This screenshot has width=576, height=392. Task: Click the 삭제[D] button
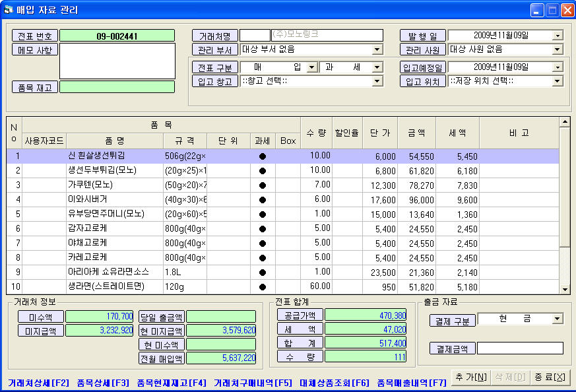[511, 377]
